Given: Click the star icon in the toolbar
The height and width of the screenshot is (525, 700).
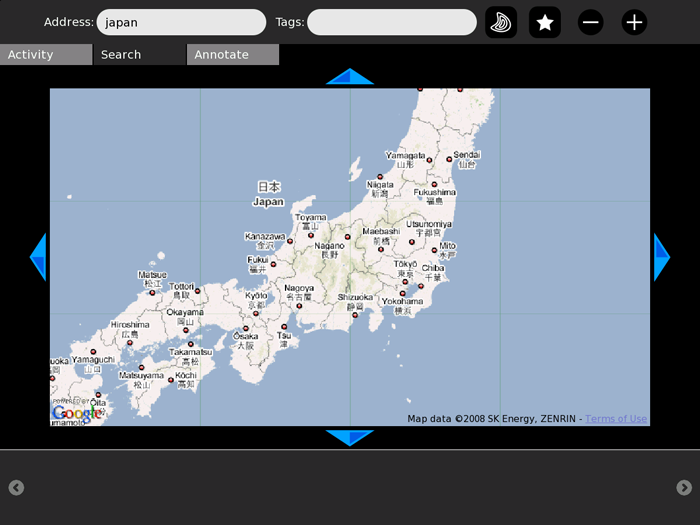Looking at the screenshot, I should (545, 22).
